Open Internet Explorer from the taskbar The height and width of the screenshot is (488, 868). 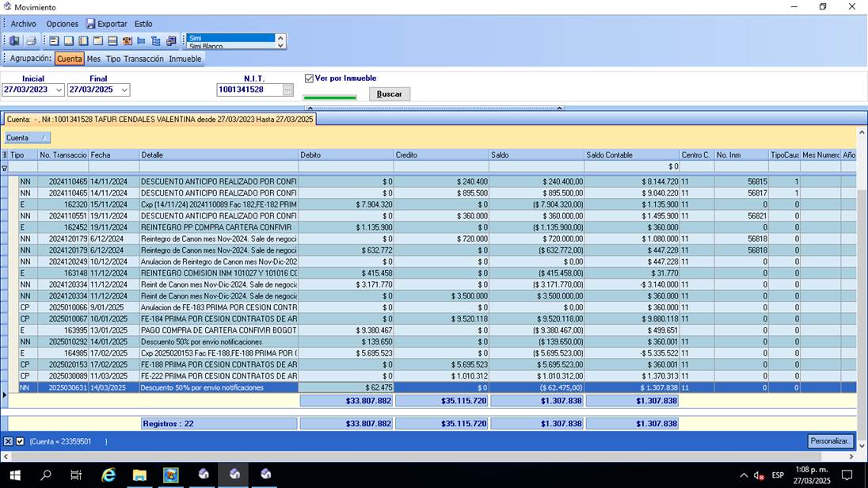[108, 475]
